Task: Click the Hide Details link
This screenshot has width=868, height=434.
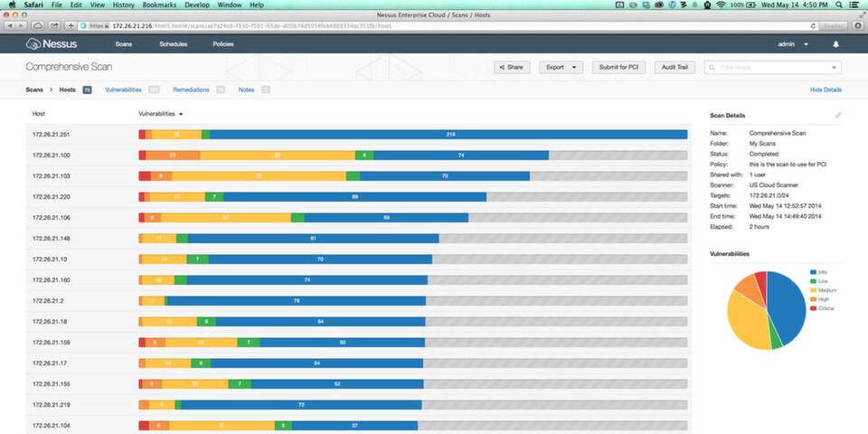Action: click(826, 90)
